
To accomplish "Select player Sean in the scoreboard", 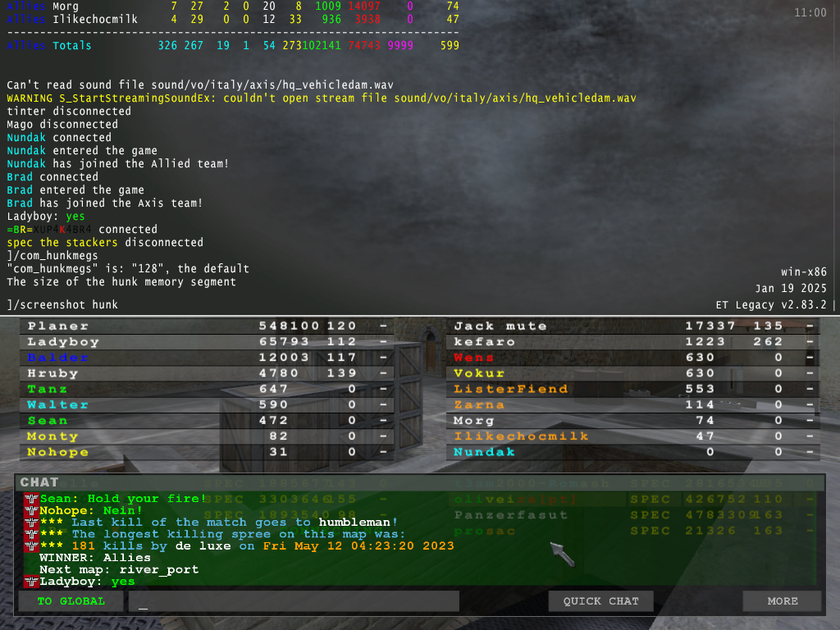I will click(x=207, y=421).
